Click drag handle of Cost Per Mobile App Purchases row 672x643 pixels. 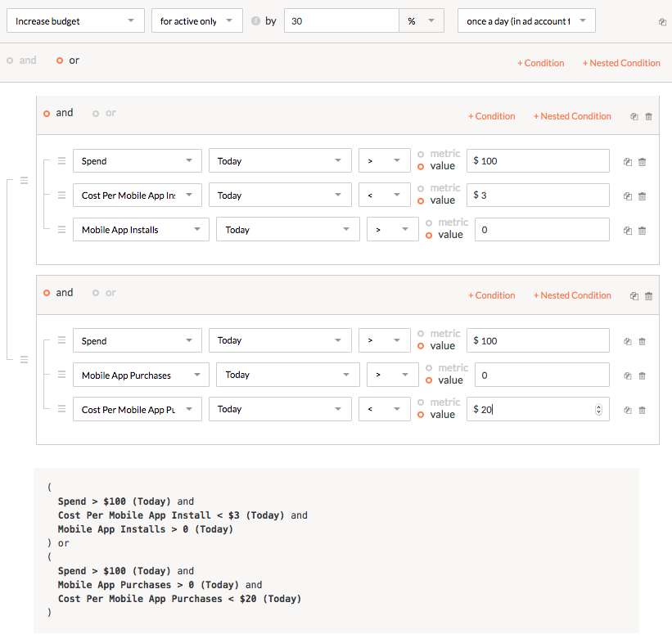coord(61,409)
